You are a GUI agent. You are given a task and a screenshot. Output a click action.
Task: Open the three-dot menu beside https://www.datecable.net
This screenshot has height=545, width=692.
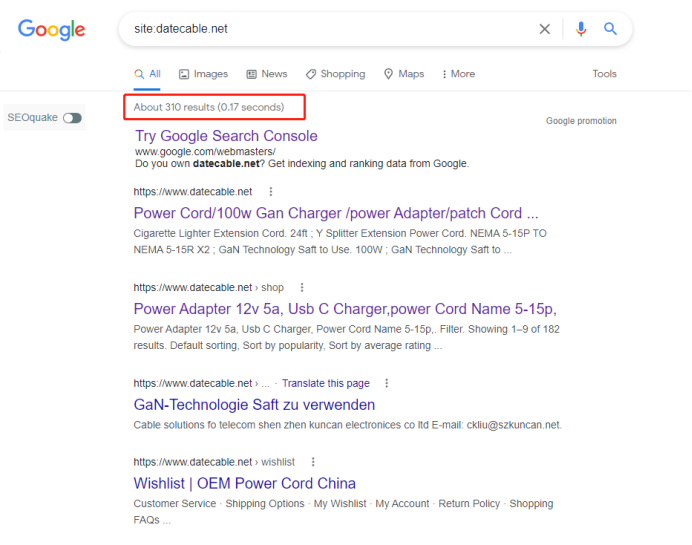271,192
